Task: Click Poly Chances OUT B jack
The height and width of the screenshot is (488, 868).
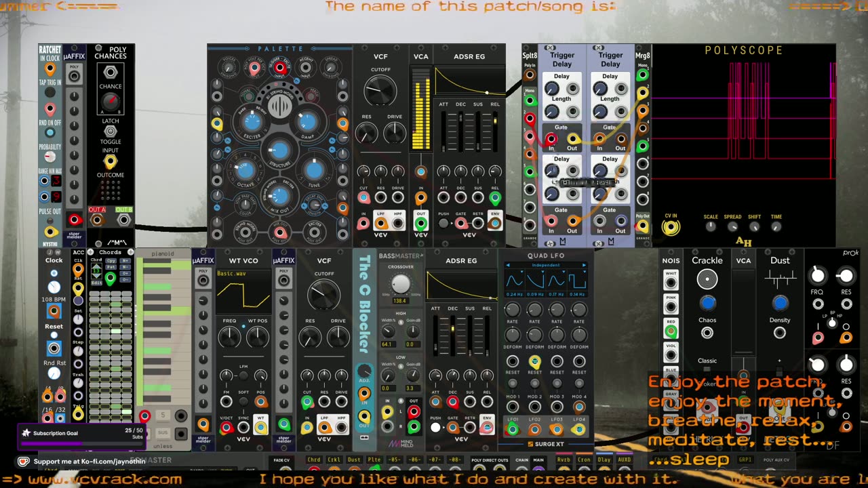Action: [123, 220]
